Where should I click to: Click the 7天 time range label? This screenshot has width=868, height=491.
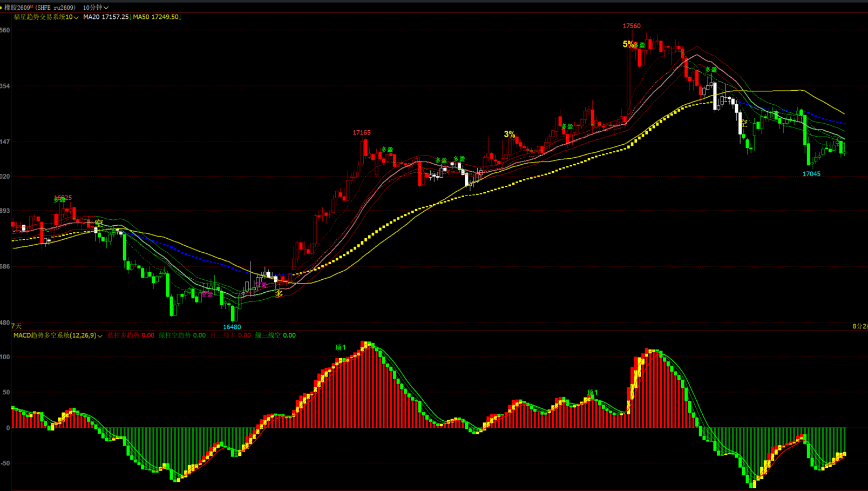(17, 326)
